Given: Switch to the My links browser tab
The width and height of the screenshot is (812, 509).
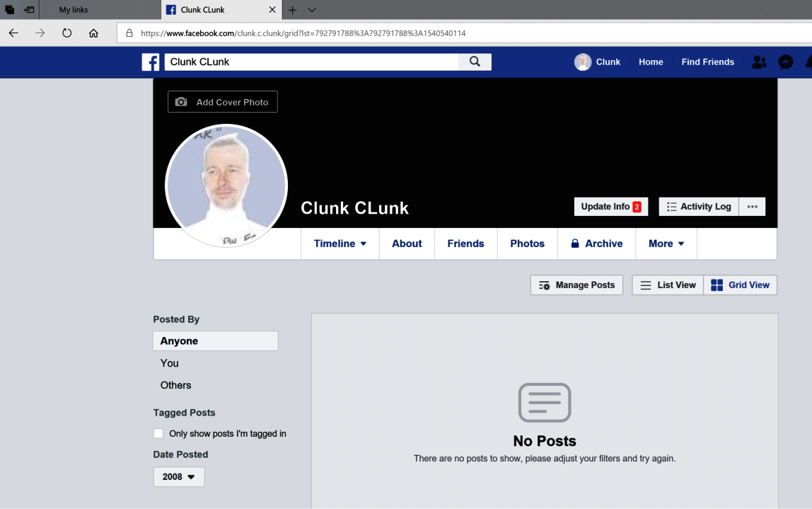Looking at the screenshot, I should click(x=100, y=10).
